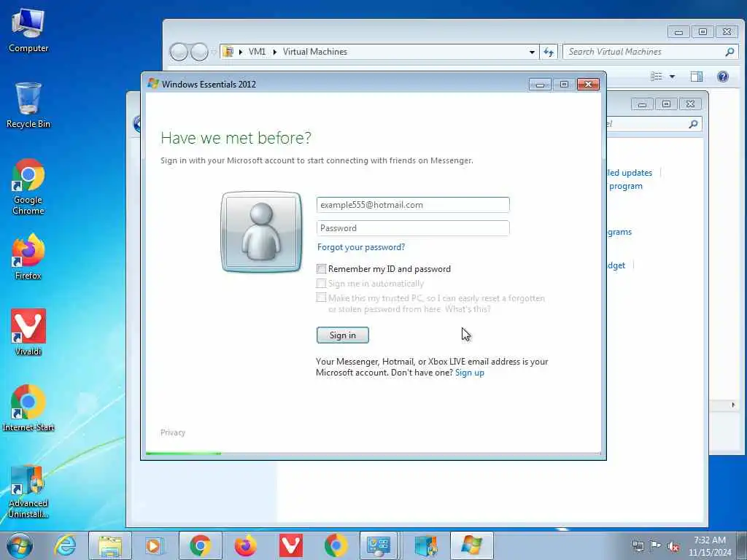
Task: Click the refresh button beside the address bar
Action: pos(549,52)
